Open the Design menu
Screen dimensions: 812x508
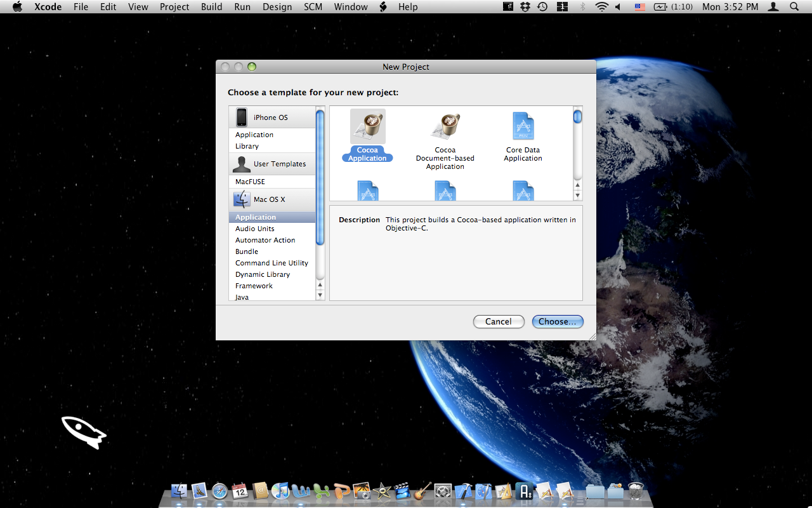[277, 7]
